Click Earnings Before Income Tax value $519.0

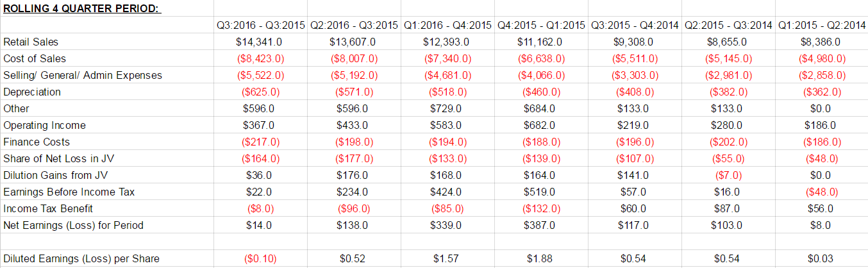(x=540, y=192)
